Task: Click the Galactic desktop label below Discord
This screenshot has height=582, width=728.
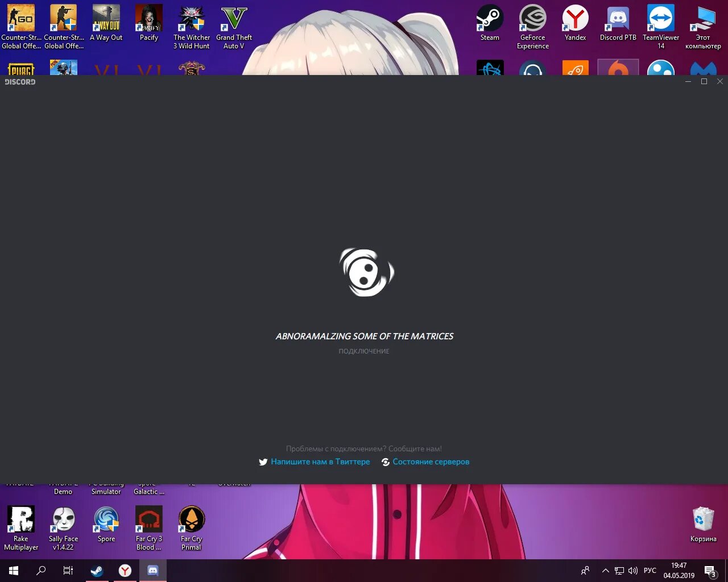Action: [149, 492]
